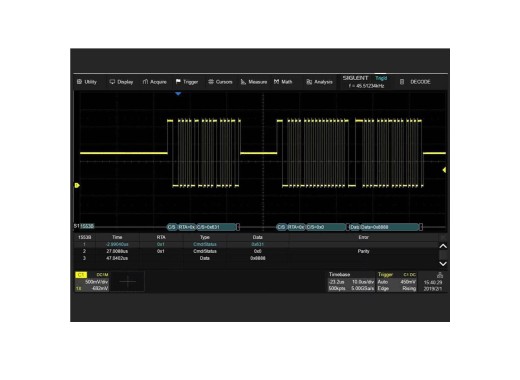
Task: Click the channel 1 ground level marker
Action: coord(77,185)
